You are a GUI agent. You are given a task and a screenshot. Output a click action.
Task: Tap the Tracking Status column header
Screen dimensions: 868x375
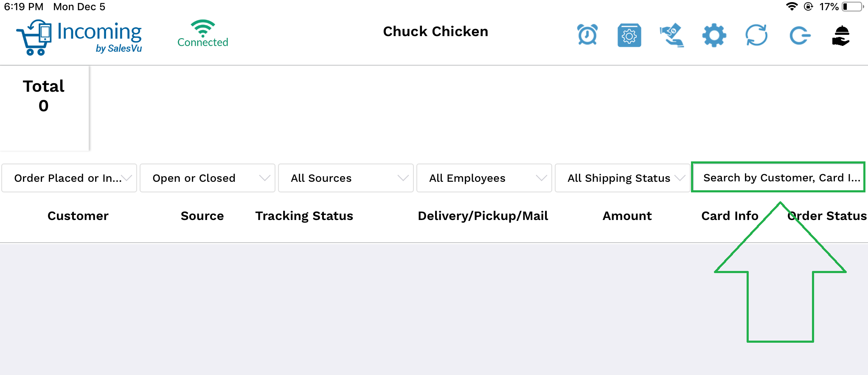click(x=304, y=216)
